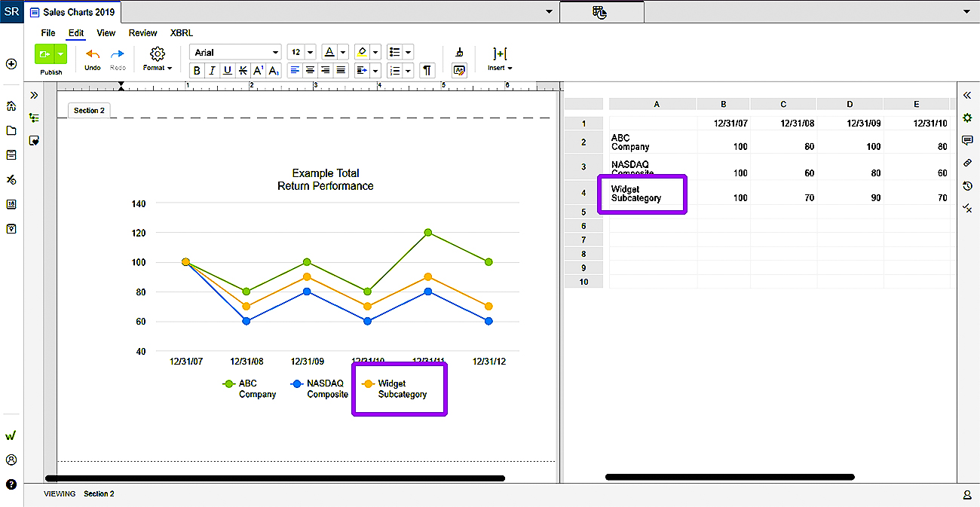
Task: Toggle underline formatting
Action: point(227,70)
